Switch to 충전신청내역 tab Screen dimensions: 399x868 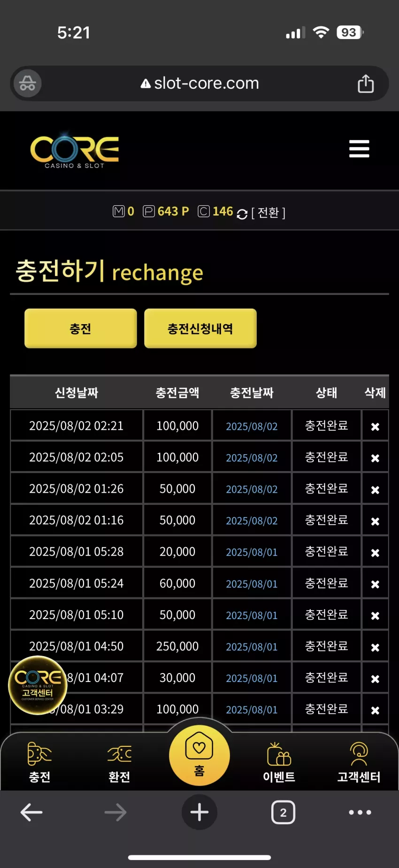click(x=200, y=328)
